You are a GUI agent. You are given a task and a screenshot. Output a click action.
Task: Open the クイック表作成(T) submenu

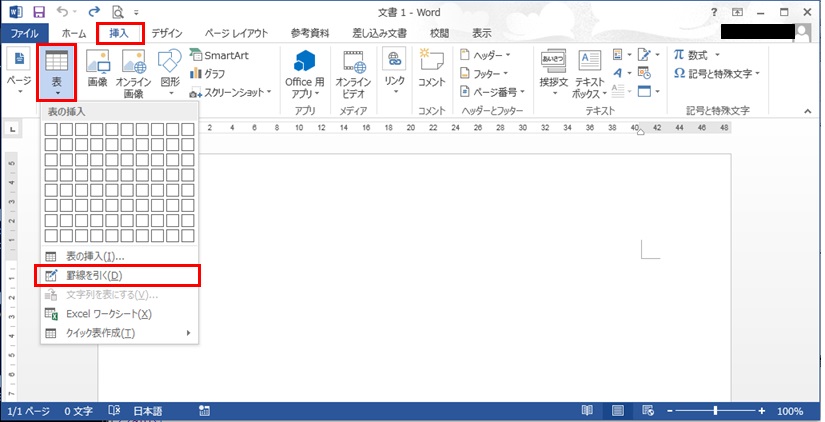click(x=119, y=333)
